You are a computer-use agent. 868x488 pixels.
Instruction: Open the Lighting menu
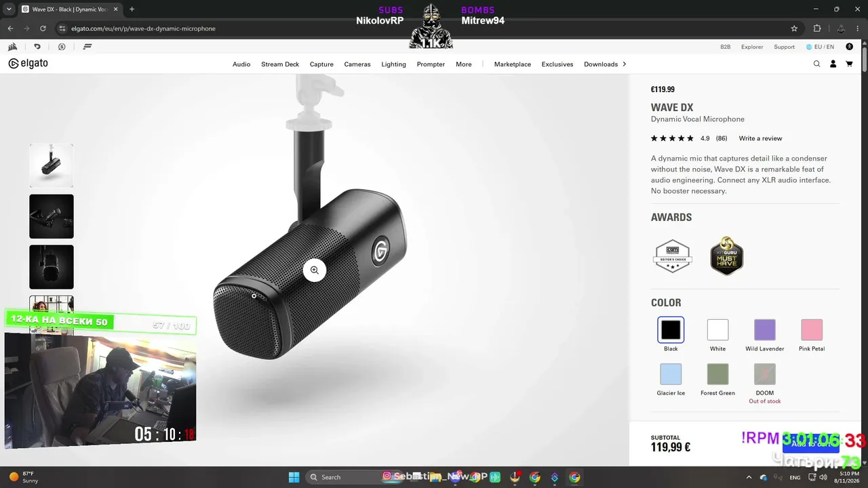point(393,64)
